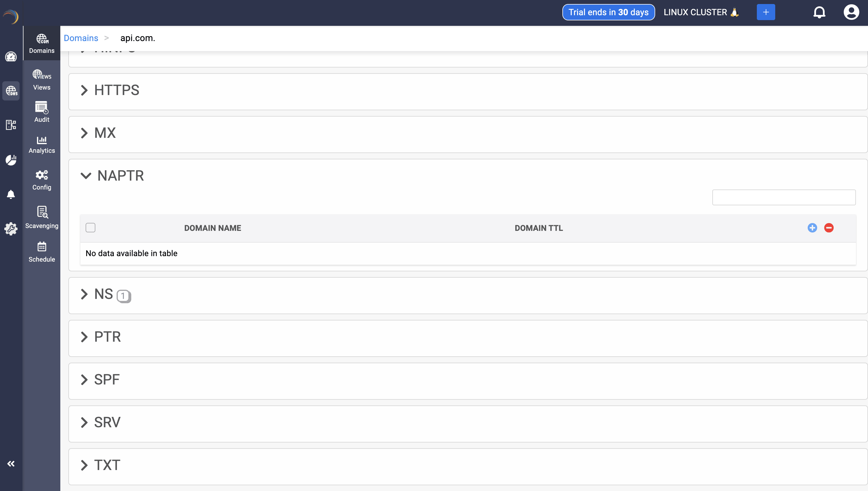Toggle the select-all checkbox in NAPTR table

point(90,228)
